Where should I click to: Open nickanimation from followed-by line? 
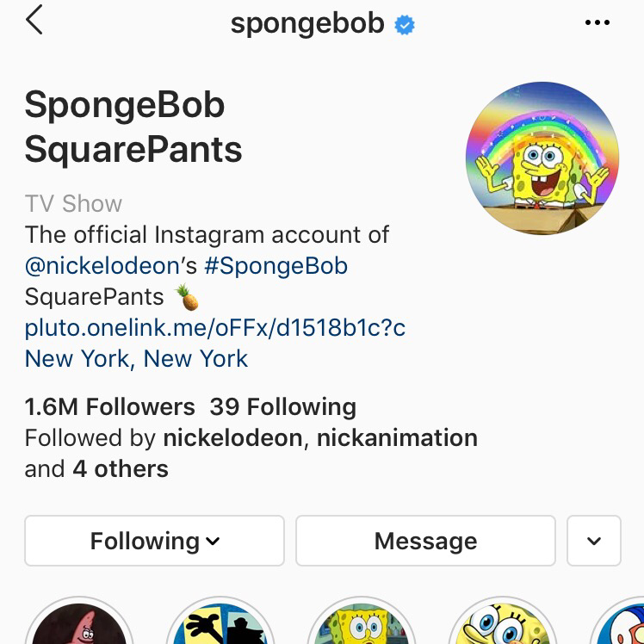tap(396, 437)
